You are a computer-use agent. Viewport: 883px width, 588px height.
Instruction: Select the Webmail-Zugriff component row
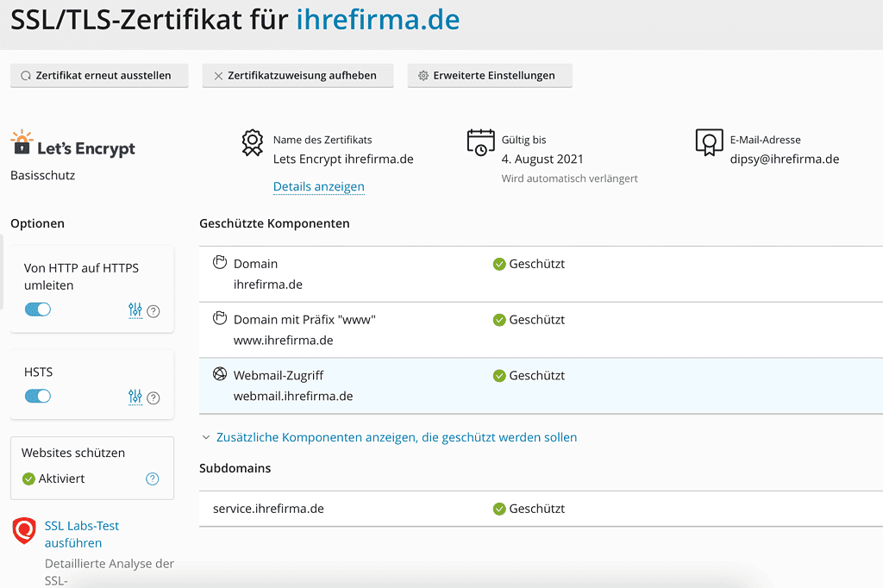point(541,386)
